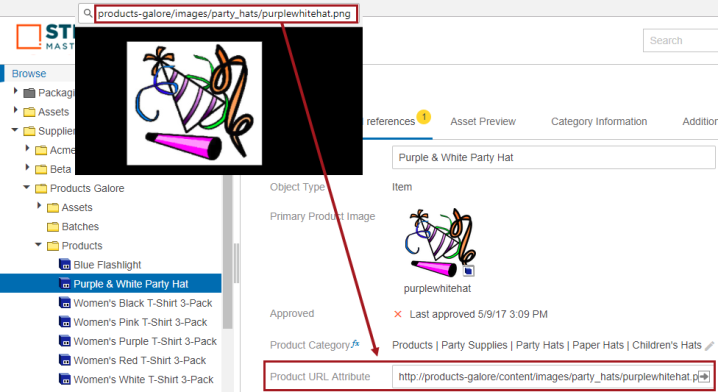718x392 pixels.
Task: Click the arrow icon in Product URL field
Action: pyautogui.click(x=704, y=376)
